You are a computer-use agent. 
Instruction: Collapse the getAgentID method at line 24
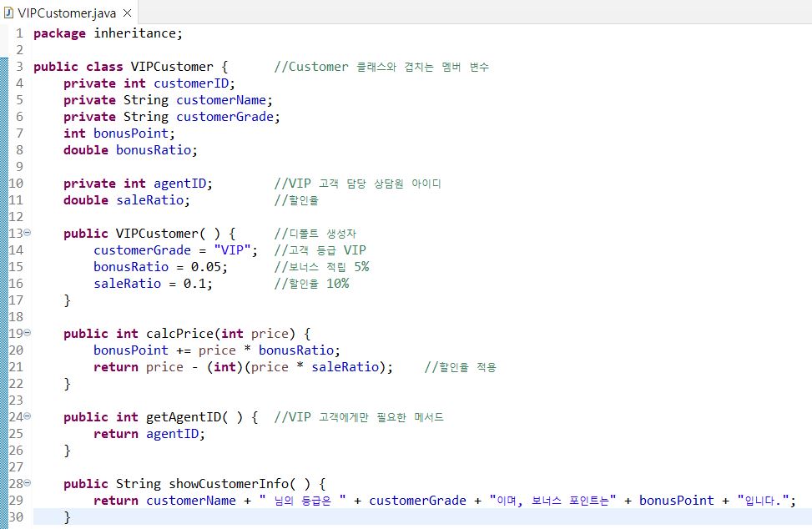point(27,416)
